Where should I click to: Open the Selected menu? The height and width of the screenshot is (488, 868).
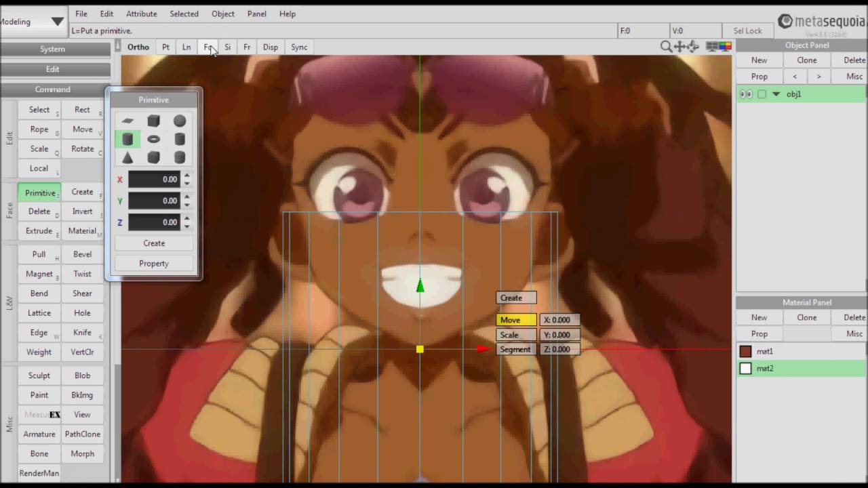(184, 14)
